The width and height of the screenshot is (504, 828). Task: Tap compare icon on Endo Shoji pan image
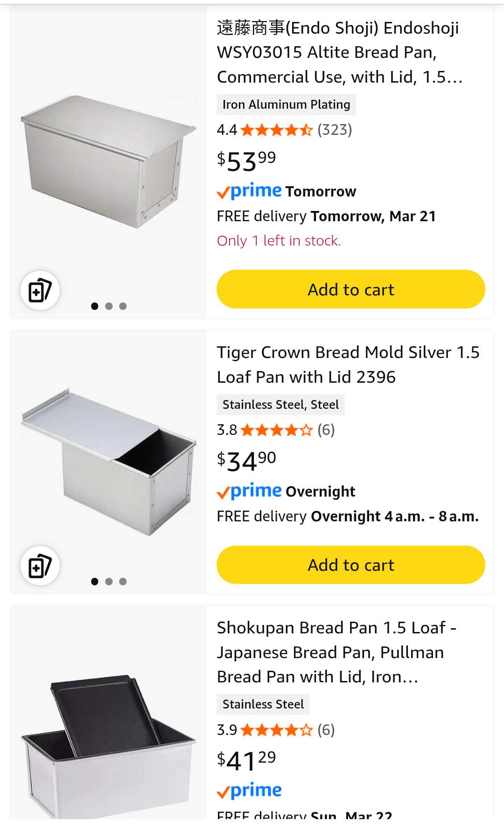40,290
